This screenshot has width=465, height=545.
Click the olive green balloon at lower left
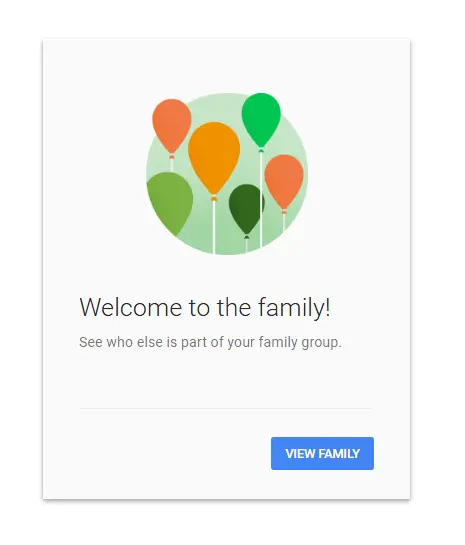pyautogui.click(x=170, y=203)
